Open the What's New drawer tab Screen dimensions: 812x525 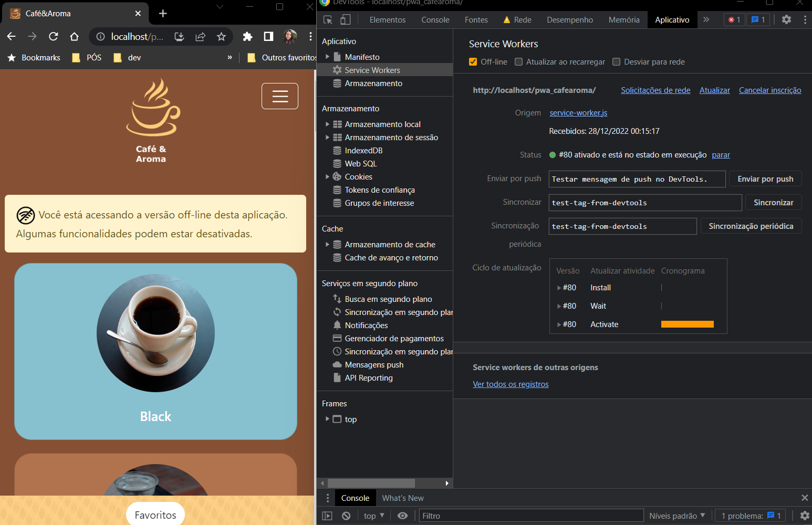coord(403,498)
